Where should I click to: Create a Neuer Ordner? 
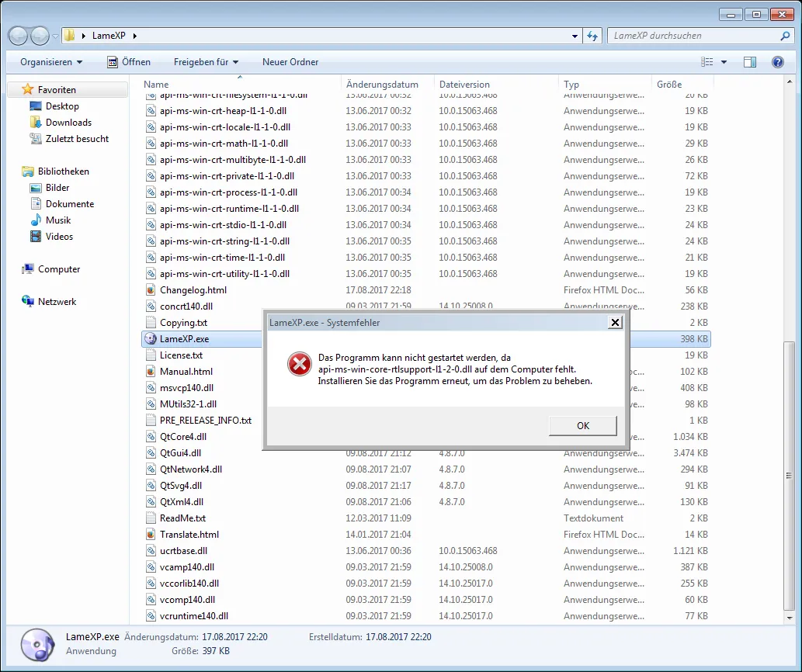click(290, 62)
